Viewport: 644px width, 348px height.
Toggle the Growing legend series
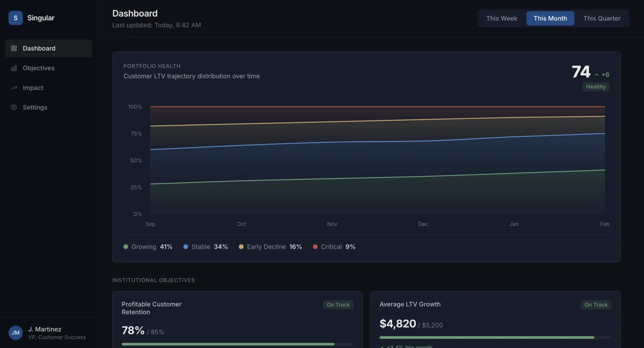tap(148, 247)
